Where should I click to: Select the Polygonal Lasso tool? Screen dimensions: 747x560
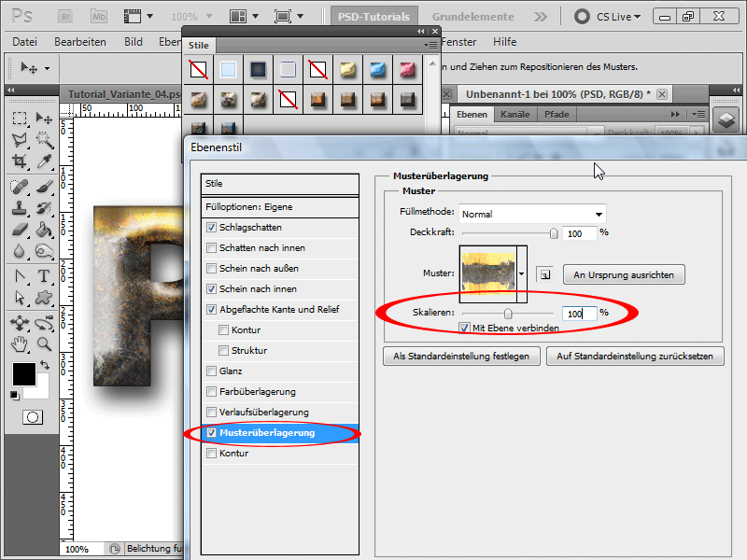point(20,139)
